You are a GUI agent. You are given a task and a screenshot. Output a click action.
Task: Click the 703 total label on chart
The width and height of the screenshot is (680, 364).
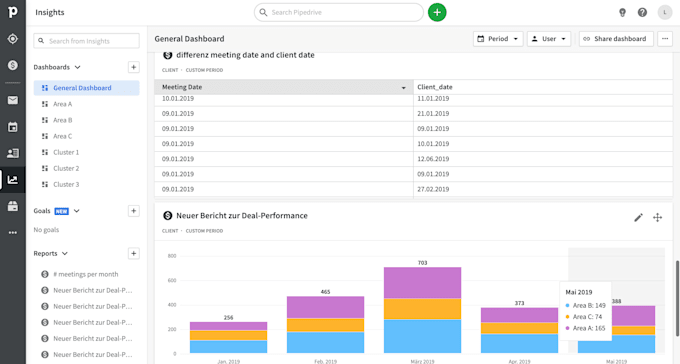(422, 262)
